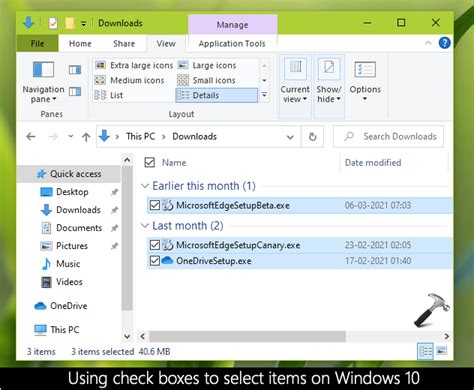Expand the layout gallery More arrow
The height and width of the screenshot is (390, 474).
pyautogui.click(x=264, y=95)
